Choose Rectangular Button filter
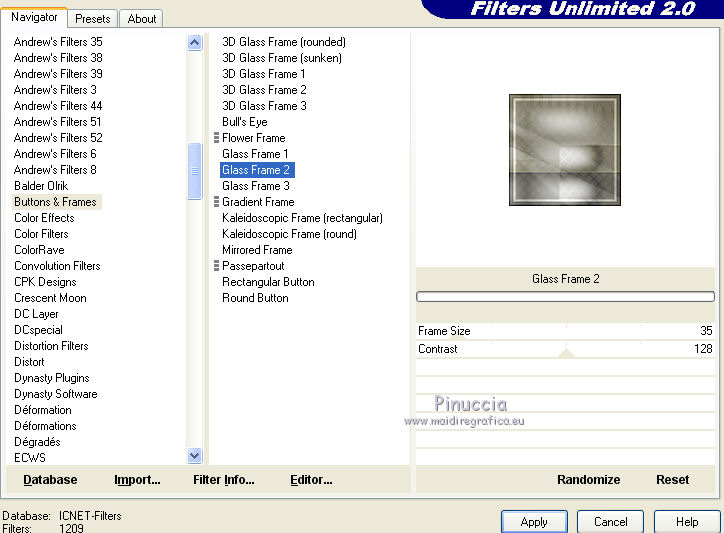Viewport: 724px width, 533px height. pyautogui.click(x=268, y=282)
